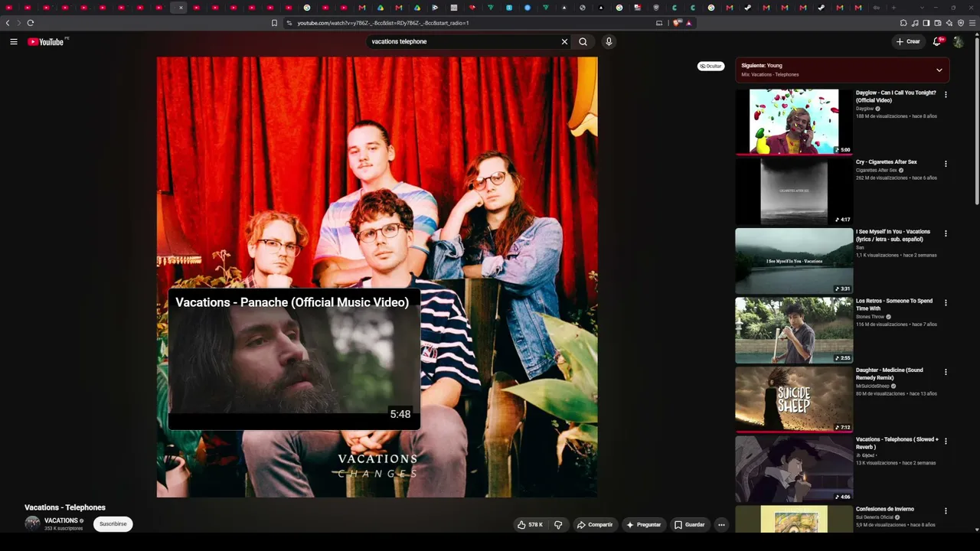Open the Panache (Official Music Video) preview card
Screen dimensions: 980x551
click(294, 359)
